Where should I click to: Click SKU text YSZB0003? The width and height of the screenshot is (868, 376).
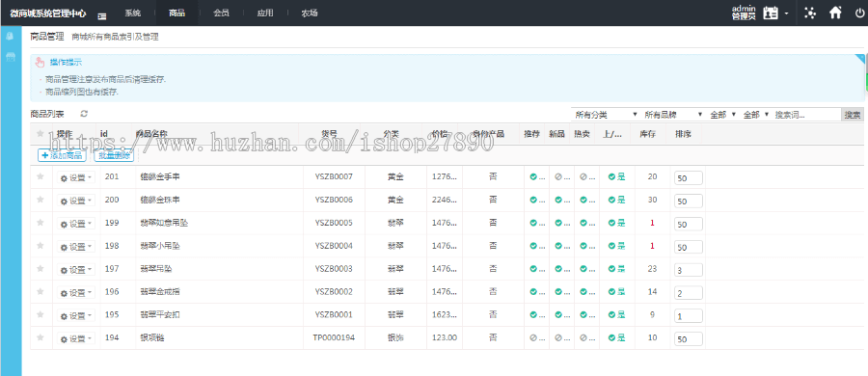(334, 269)
